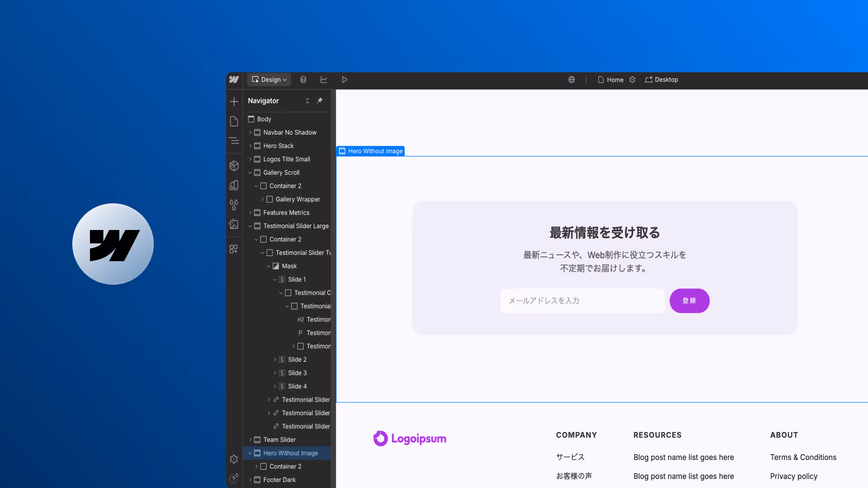The width and height of the screenshot is (868, 488).
Task: Click the email address input field
Action: pos(582,300)
